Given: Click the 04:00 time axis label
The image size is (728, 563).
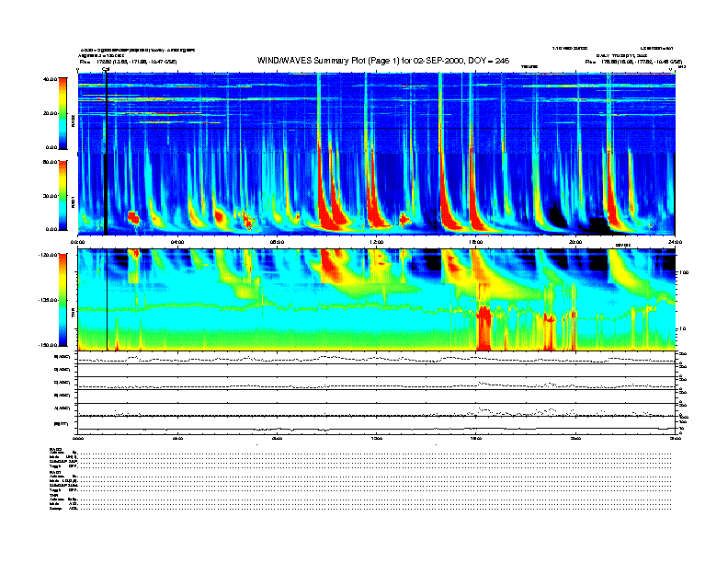Looking at the screenshot, I should click(177, 242).
